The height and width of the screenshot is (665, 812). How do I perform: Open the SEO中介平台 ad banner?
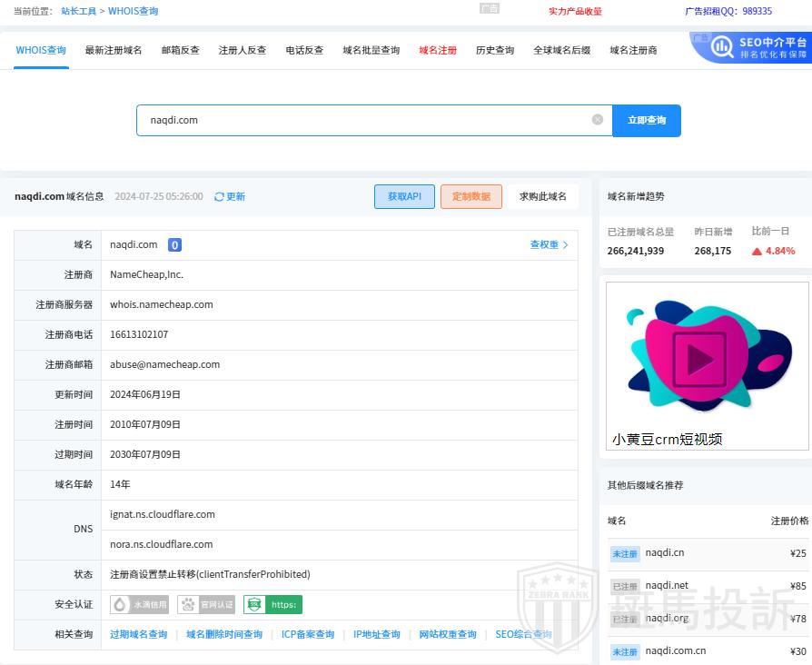(751, 48)
